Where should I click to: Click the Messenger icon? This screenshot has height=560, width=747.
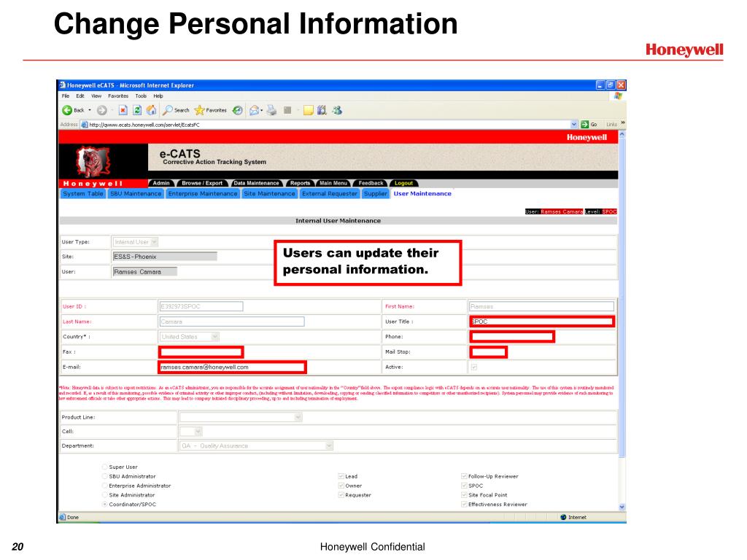(337, 111)
